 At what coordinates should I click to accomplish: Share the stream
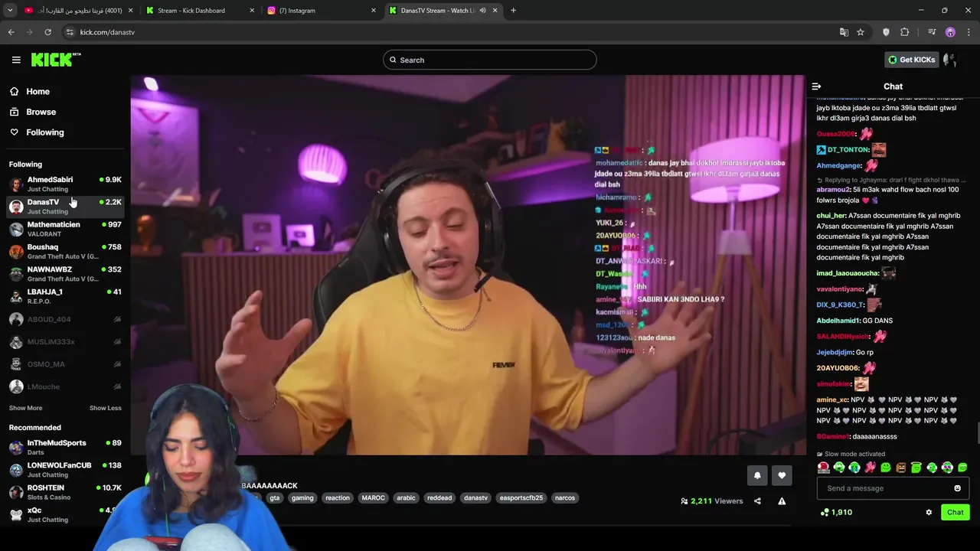[x=757, y=501]
